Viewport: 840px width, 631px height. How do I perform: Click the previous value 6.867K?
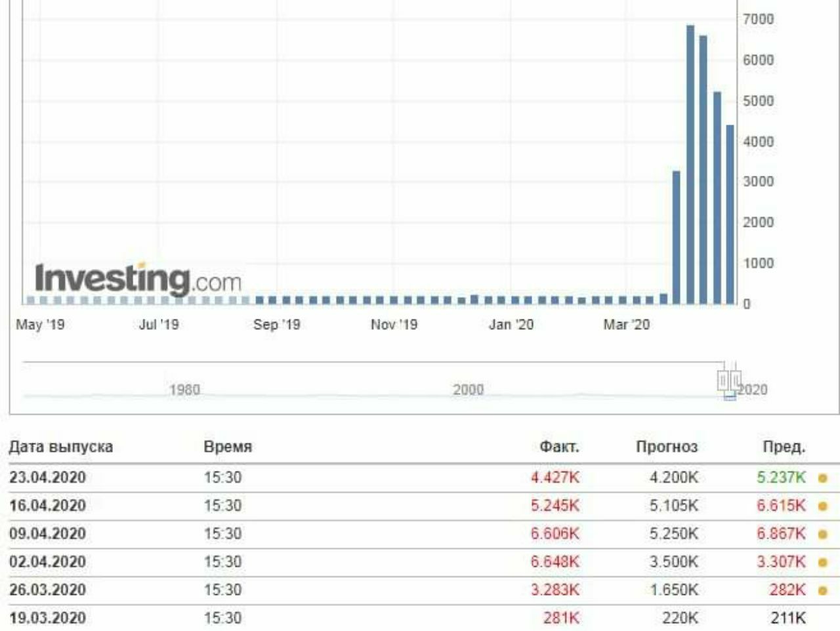(x=781, y=534)
